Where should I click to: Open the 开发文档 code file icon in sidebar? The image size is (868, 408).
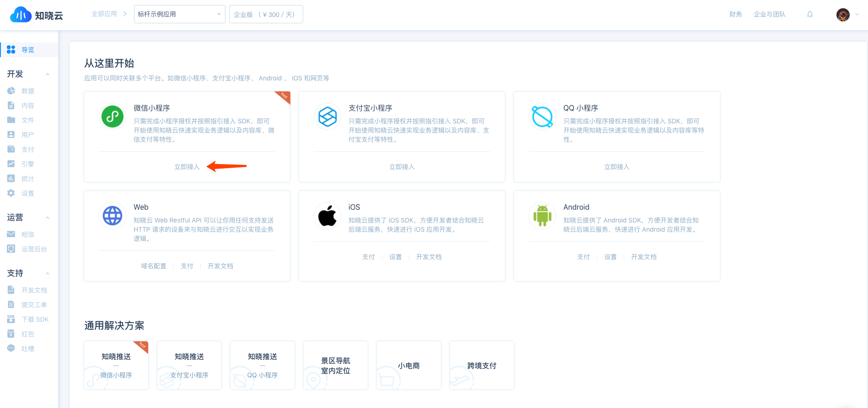[x=11, y=290]
